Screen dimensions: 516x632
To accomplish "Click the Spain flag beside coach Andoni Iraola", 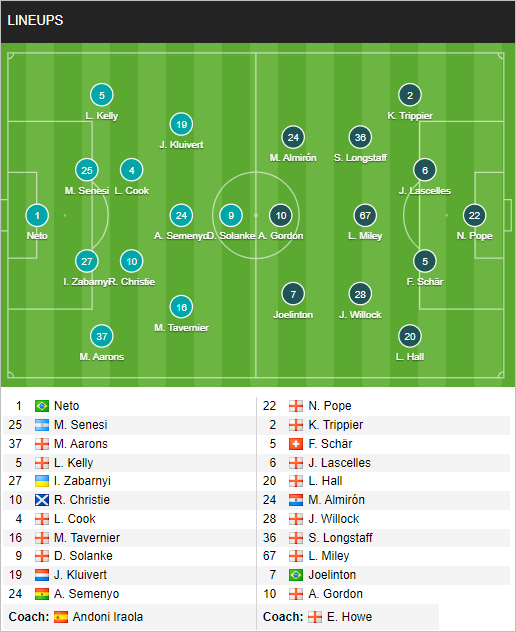I will coord(61,617).
